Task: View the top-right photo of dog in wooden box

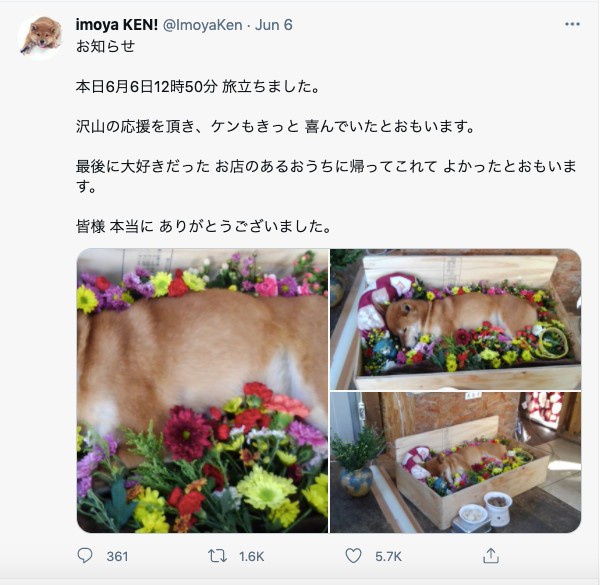Action: (x=456, y=319)
